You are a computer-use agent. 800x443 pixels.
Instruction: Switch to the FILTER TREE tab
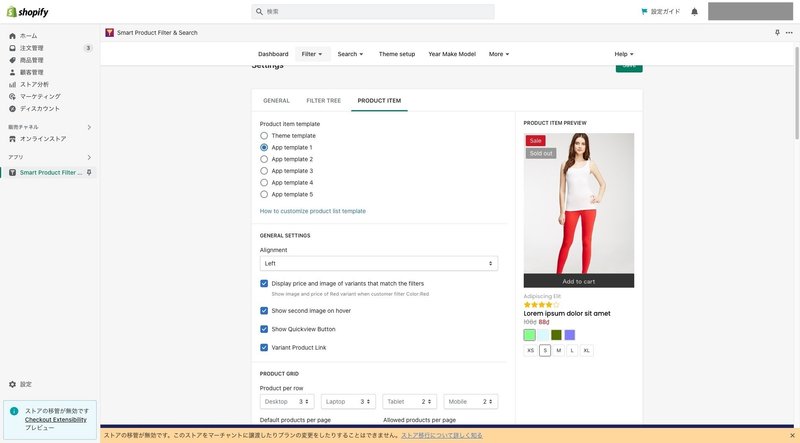(x=323, y=101)
